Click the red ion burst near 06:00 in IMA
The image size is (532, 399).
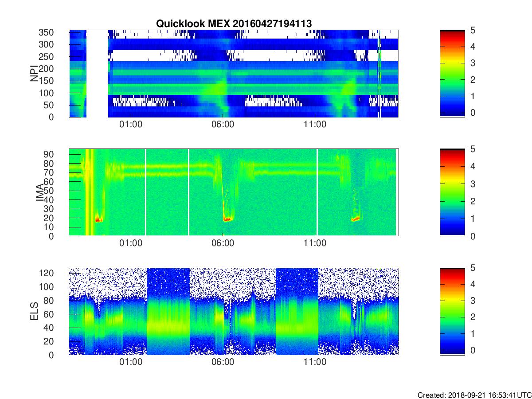[227, 219]
